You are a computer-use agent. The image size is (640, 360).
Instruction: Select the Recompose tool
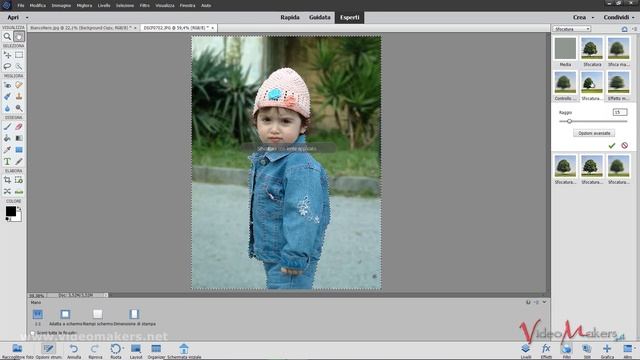tap(19, 180)
